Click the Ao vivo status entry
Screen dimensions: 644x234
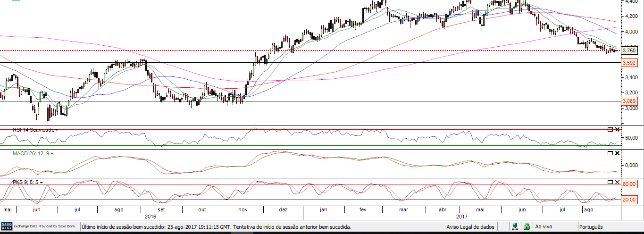pyautogui.click(x=544, y=227)
